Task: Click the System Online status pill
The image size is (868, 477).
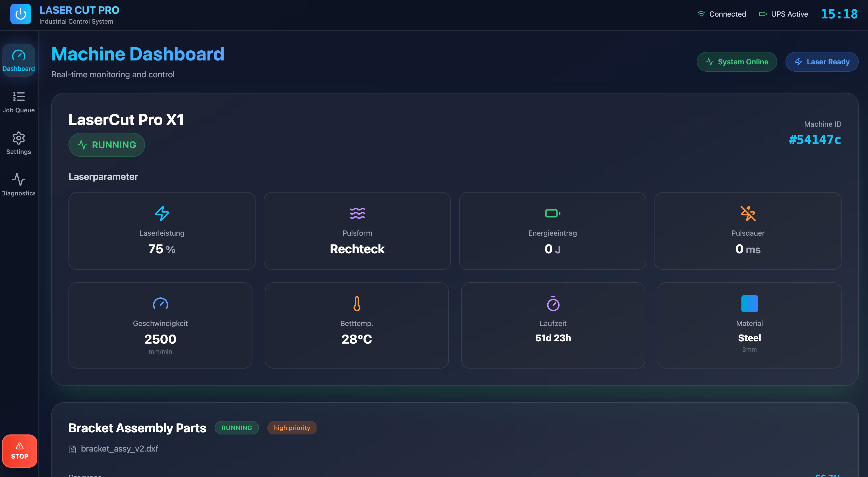Action: [736, 62]
